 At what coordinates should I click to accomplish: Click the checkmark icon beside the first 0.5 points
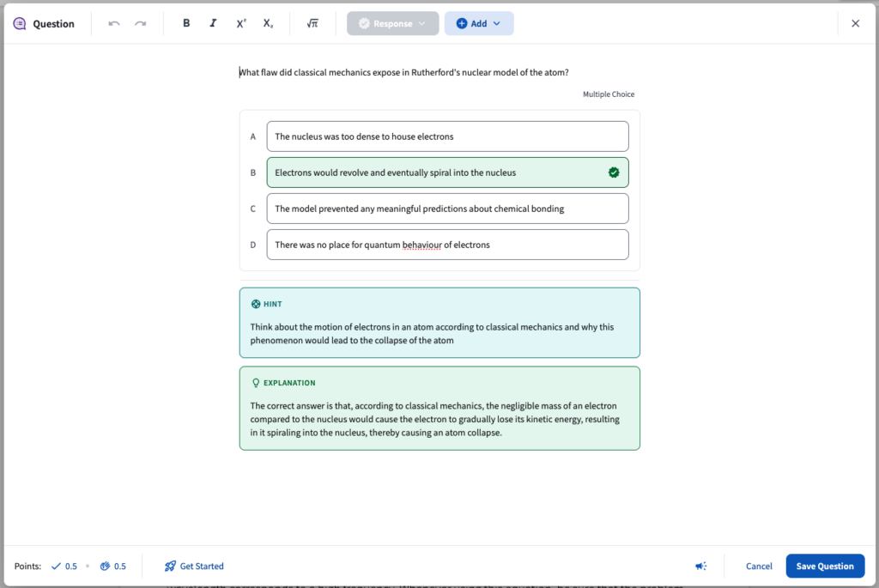tap(55, 566)
